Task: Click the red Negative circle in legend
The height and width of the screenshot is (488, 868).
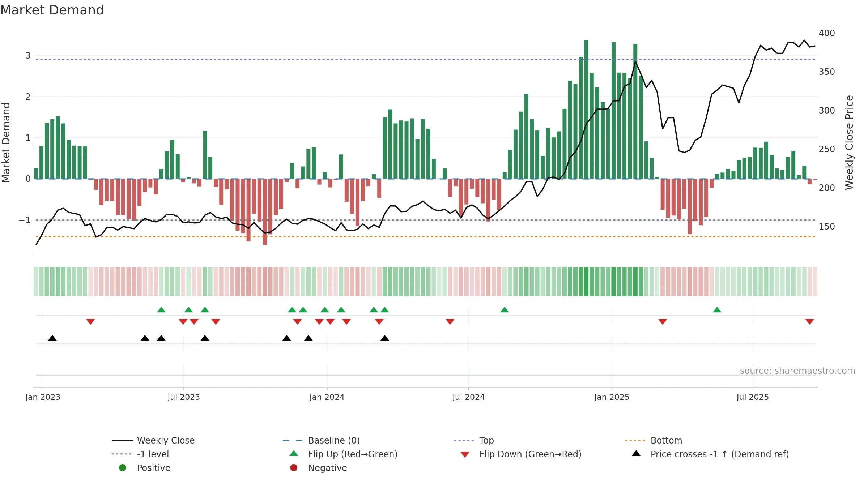Action: [x=294, y=468]
